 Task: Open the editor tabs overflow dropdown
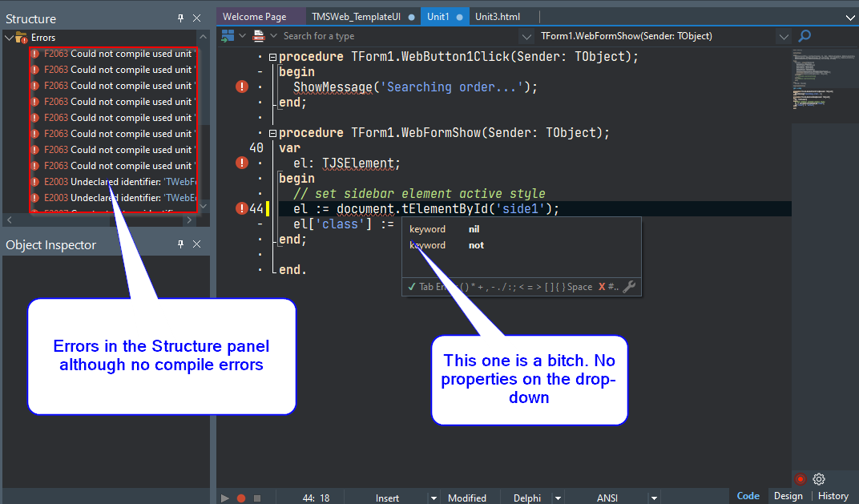(x=849, y=18)
